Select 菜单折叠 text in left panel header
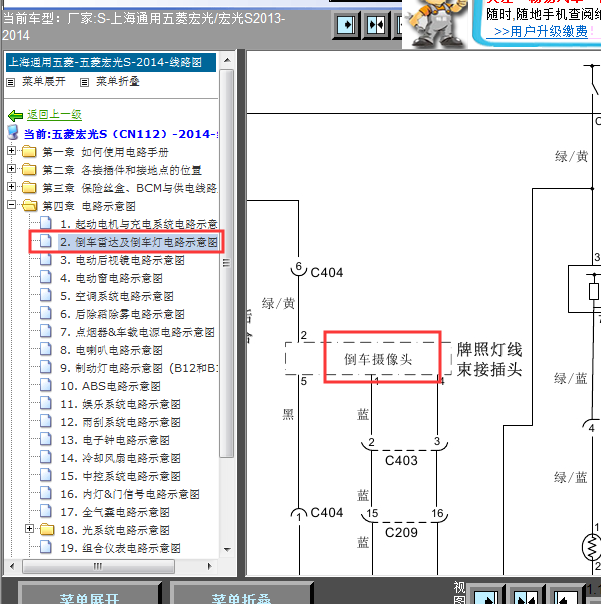Screen dimensions: 601x604 point(118,81)
